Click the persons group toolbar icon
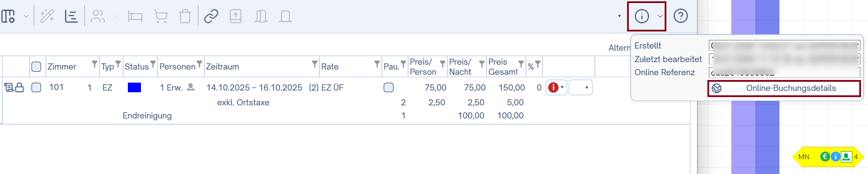The width and height of the screenshot is (868, 174). coord(98,17)
